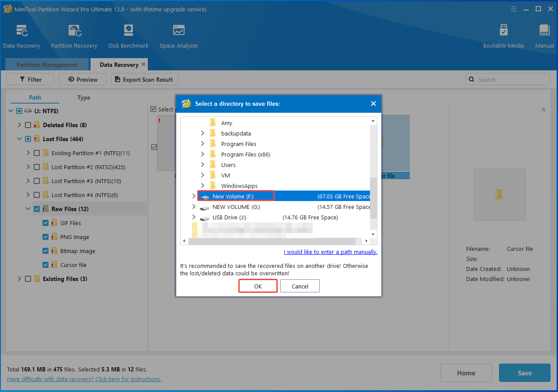Expand the New Volume (F:) drive
The image size is (558, 392).
click(194, 196)
